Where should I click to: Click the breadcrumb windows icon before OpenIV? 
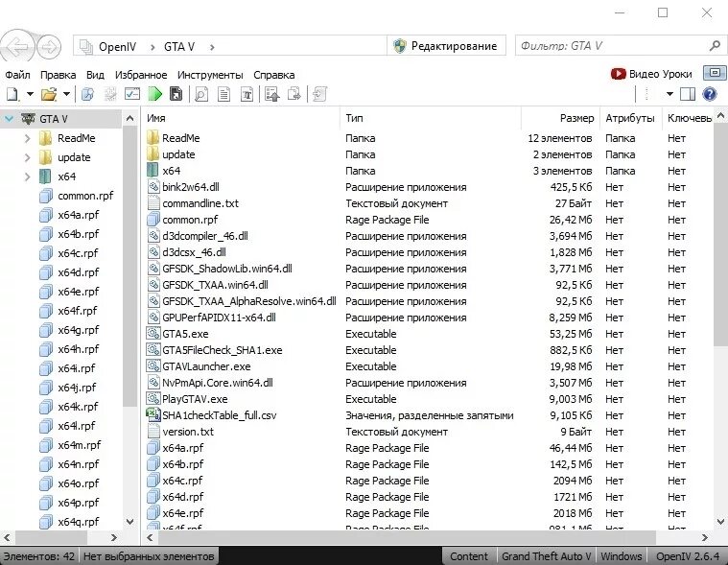pyautogui.click(x=86, y=46)
